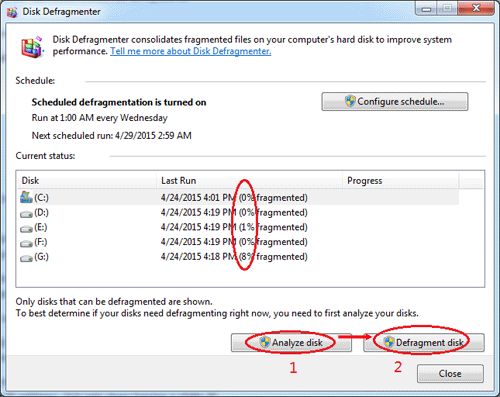Select the (D:) disk label

click(x=41, y=212)
